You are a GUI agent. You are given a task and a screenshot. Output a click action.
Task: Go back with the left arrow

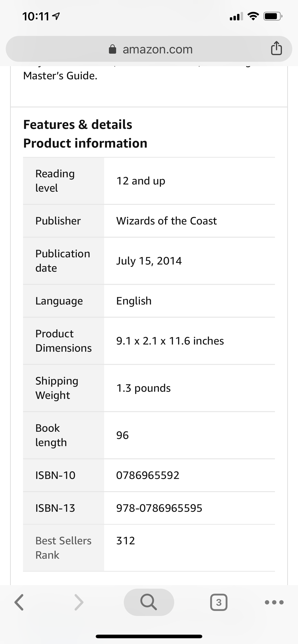(19, 602)
